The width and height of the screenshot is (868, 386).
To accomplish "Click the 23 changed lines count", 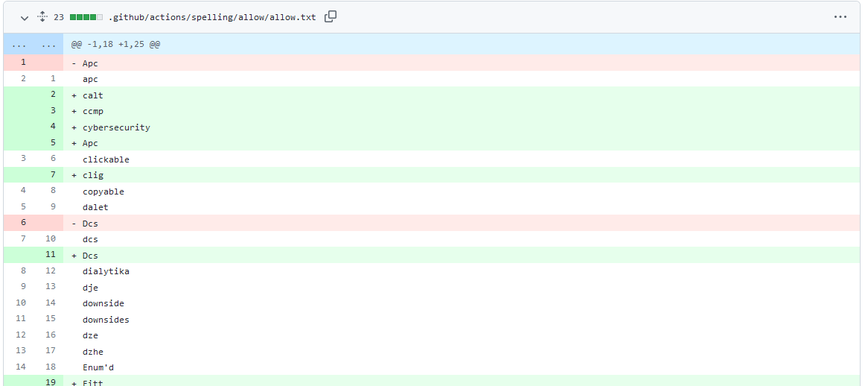I will pos(58,17).
